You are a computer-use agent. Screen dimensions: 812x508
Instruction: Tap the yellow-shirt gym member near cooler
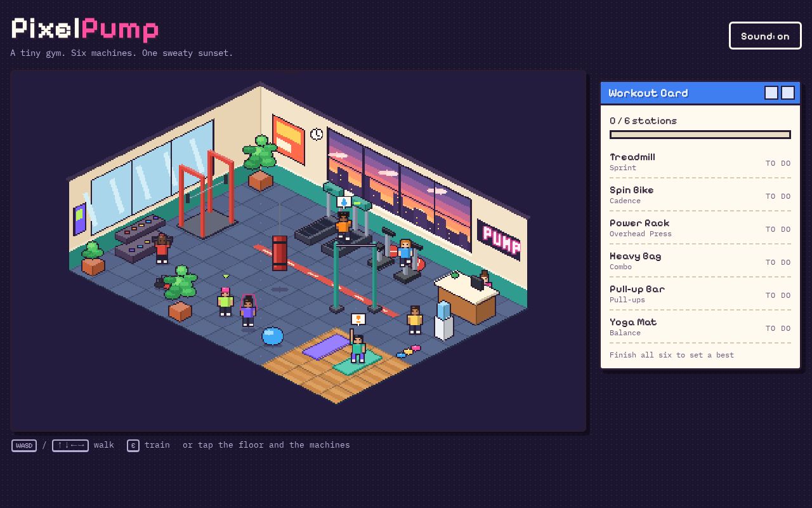[415, 319]
